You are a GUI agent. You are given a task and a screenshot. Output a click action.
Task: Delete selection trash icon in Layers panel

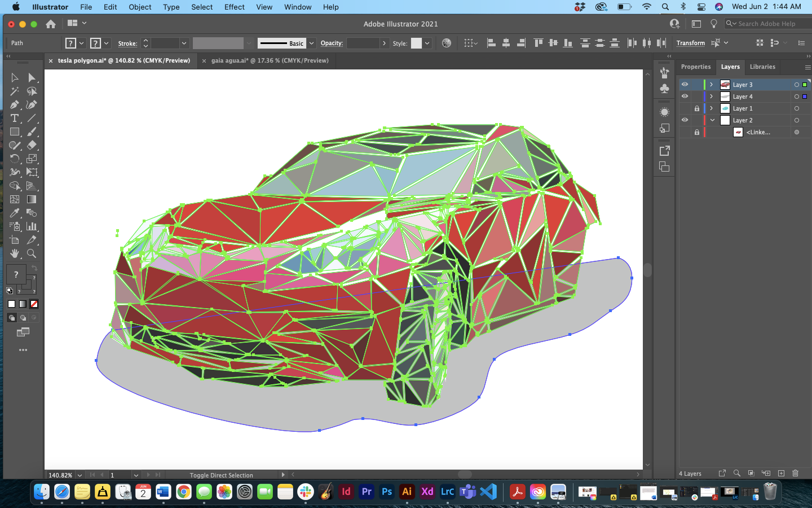(795, 473)
